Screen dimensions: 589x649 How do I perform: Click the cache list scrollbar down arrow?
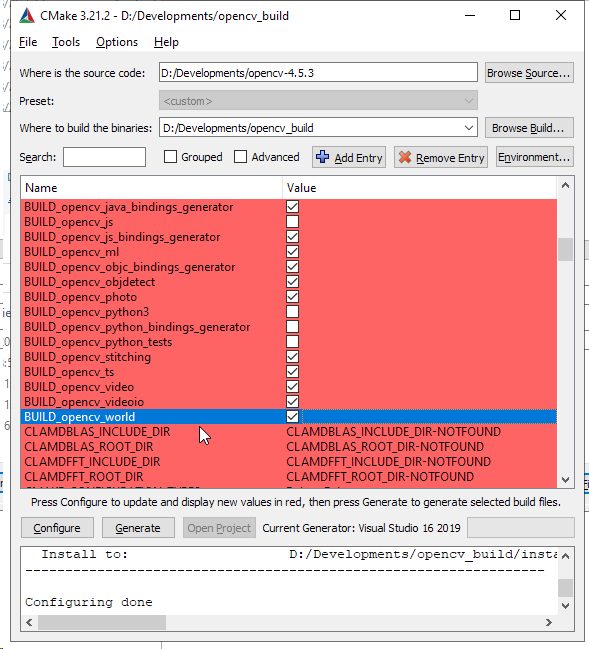coord(565,480)
